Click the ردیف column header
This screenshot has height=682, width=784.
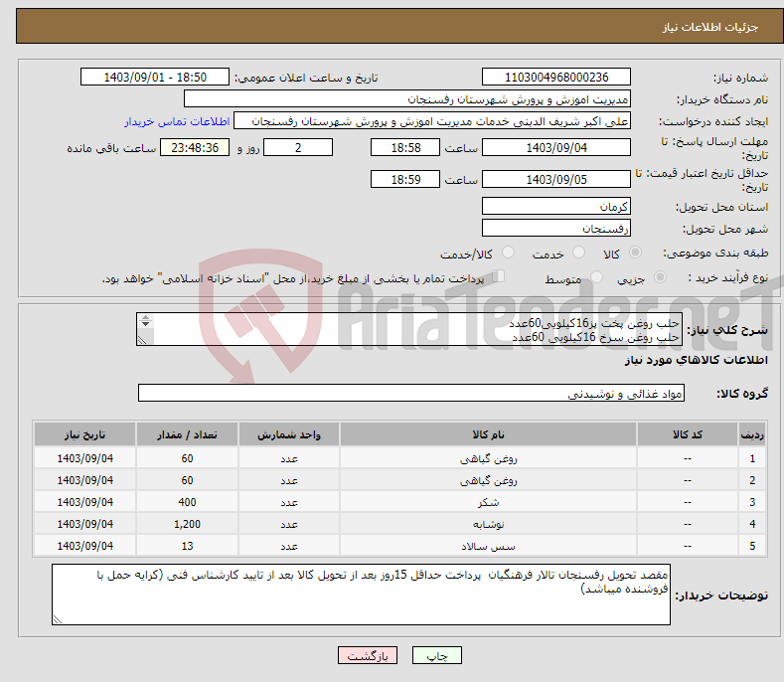click(x=752, y=434)
